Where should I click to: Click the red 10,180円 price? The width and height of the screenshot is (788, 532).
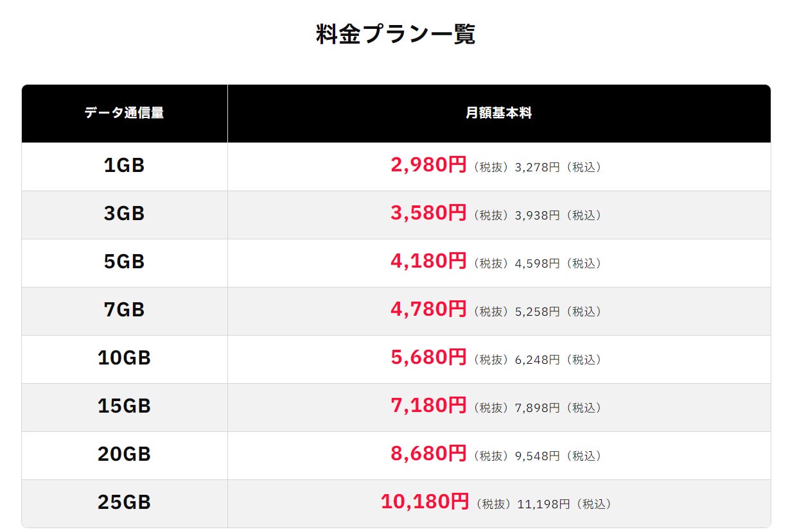(x=425, y=502)
